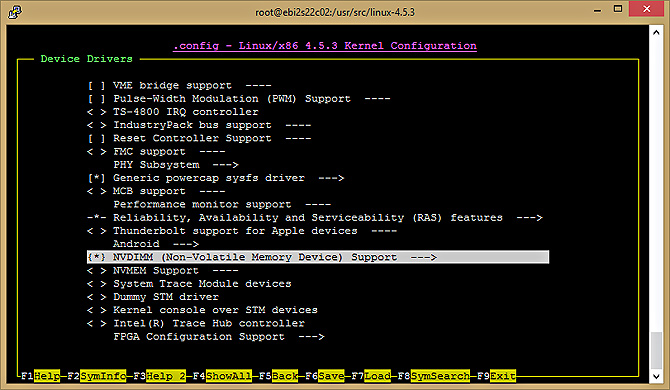Open FPGA Configuration Support submenu

coord(219,337)
